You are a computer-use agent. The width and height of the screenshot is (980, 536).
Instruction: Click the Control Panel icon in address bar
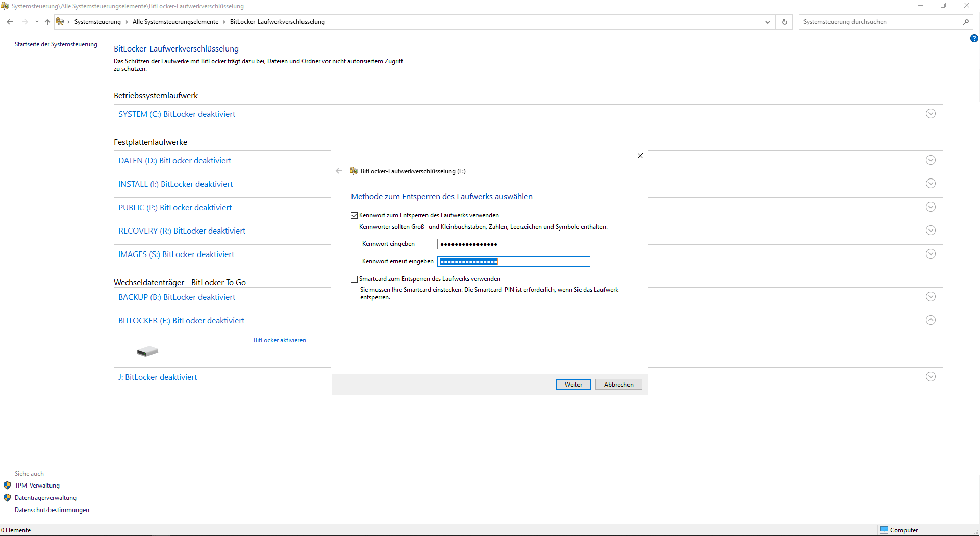60,21
